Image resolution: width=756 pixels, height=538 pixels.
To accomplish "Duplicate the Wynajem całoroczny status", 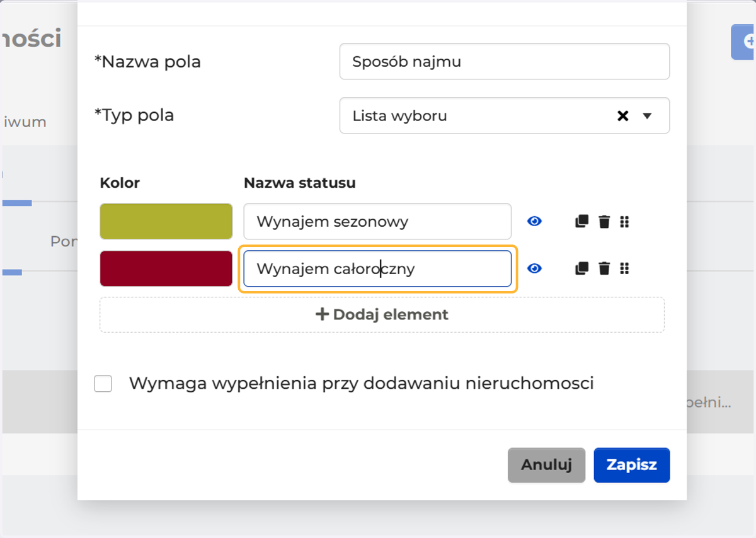I will (x=581, y=269).
